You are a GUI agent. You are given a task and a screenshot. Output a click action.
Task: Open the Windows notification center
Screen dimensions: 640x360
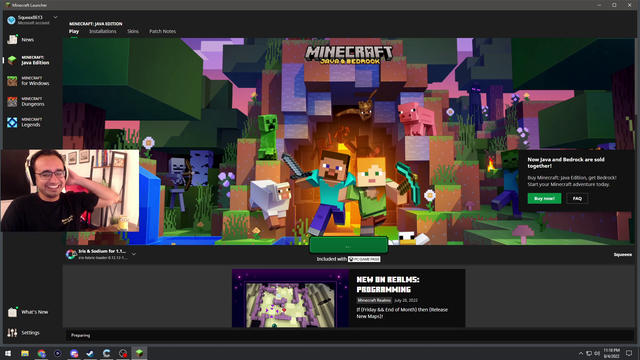click(x=629, y=353)
